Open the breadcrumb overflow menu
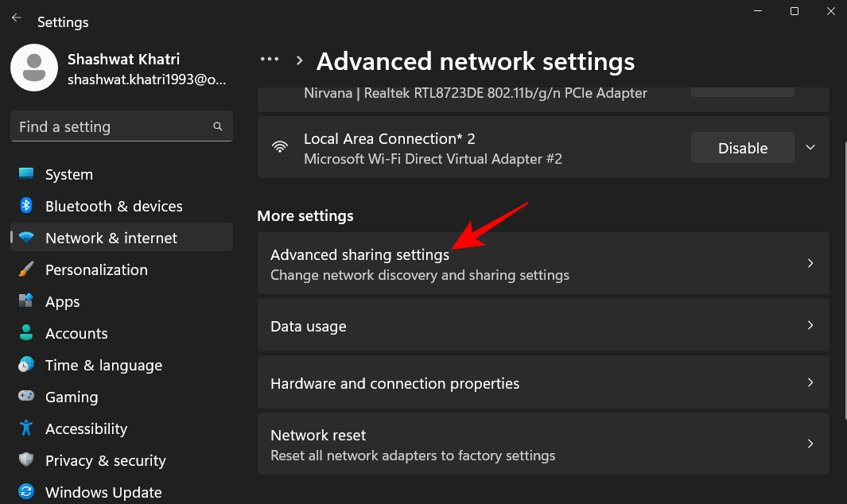This screenshot has width=847, height=504. point(269,59)
